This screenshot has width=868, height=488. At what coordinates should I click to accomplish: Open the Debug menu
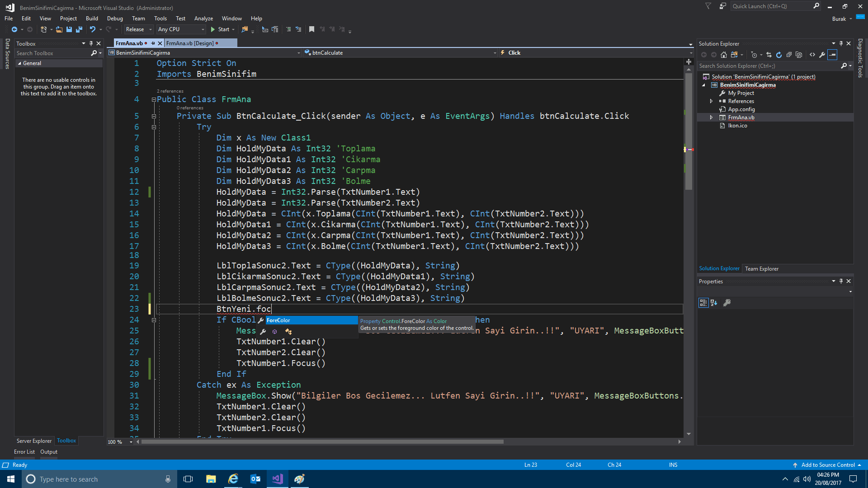coord(114,18)
